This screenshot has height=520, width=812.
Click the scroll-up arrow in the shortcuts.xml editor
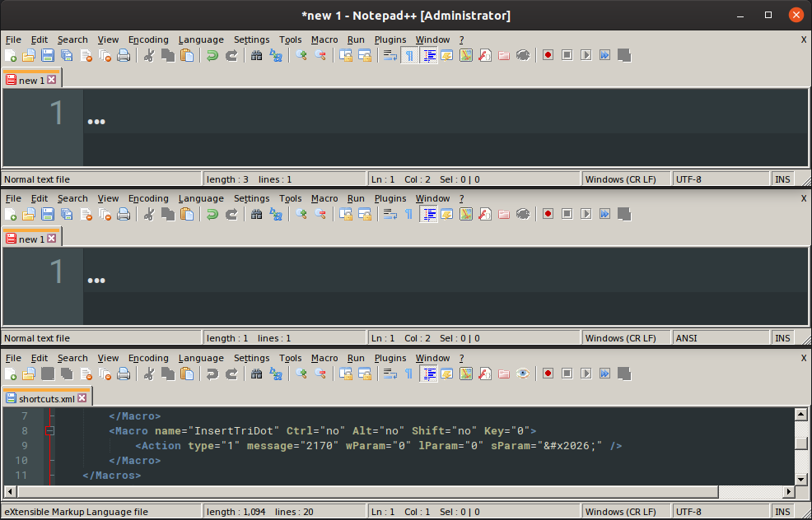(x=800, y=414)
